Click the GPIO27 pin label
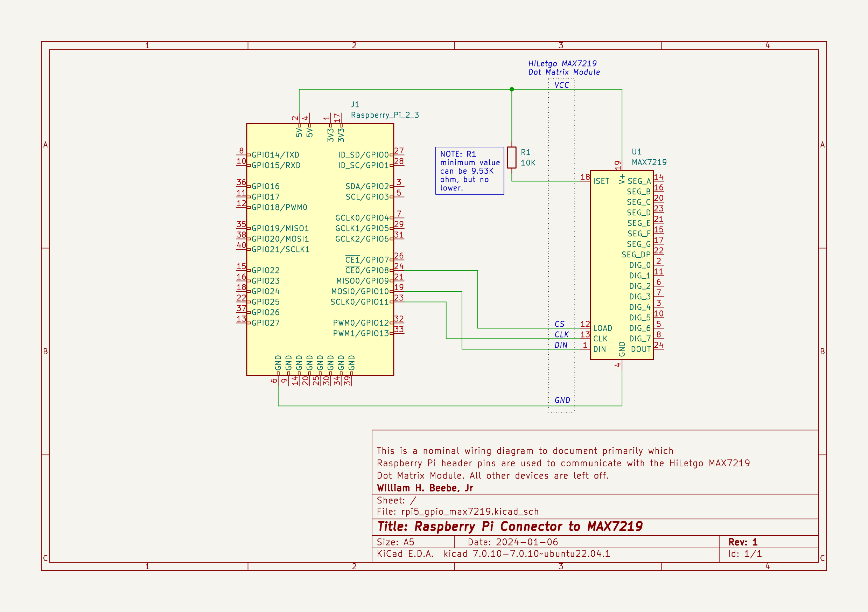 [265, 323]
